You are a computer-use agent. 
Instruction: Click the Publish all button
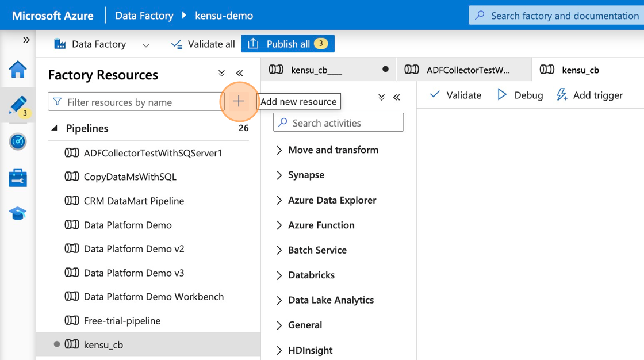click(287, 44)
